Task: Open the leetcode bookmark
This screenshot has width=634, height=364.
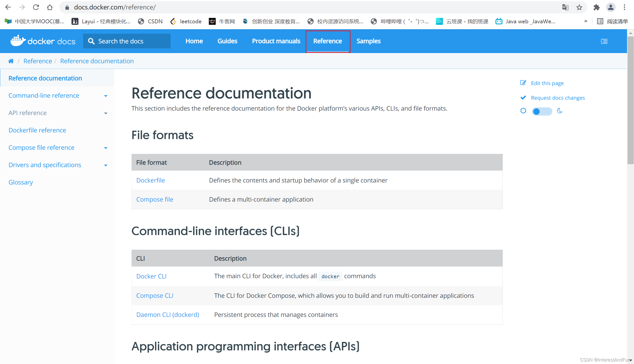Action: point(186,22)
